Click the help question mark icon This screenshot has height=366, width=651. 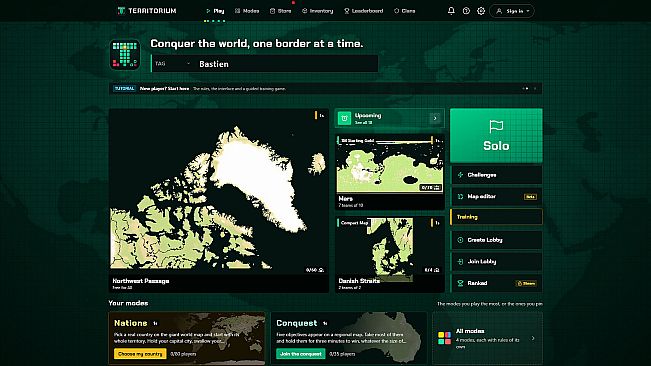click(466, 11)
